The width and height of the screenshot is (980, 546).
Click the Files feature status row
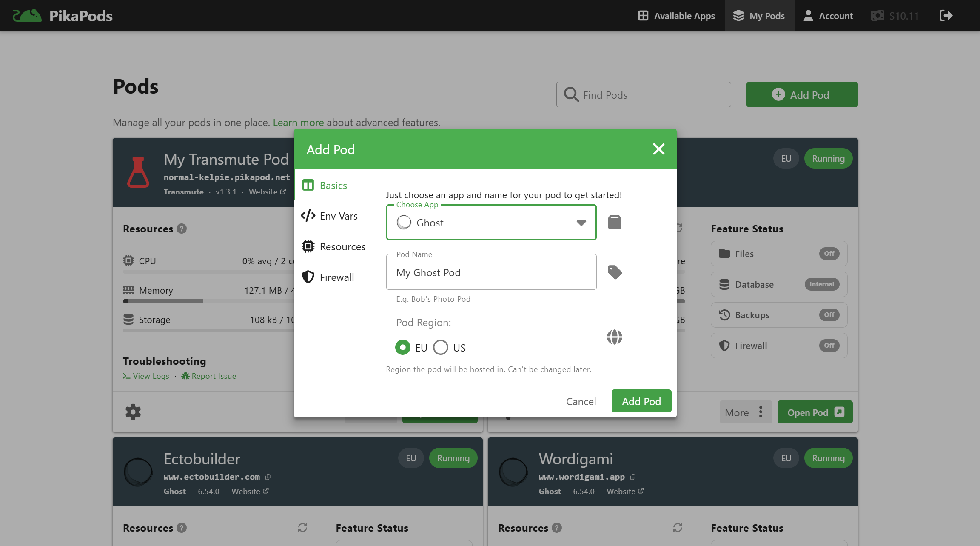click(x=779, y=254)
